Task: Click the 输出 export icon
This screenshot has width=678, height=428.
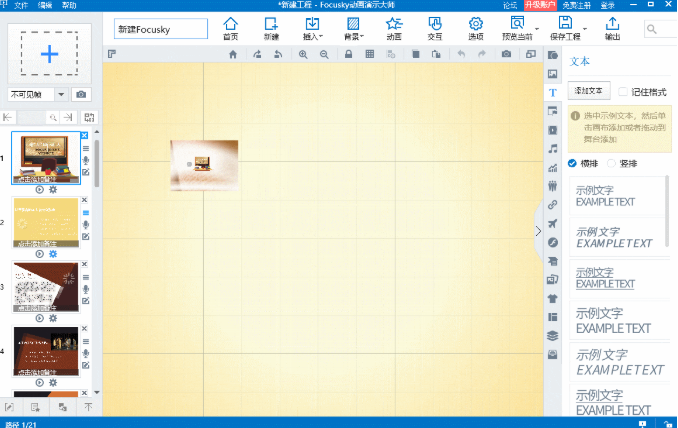Action: click(x=612, y=28)
